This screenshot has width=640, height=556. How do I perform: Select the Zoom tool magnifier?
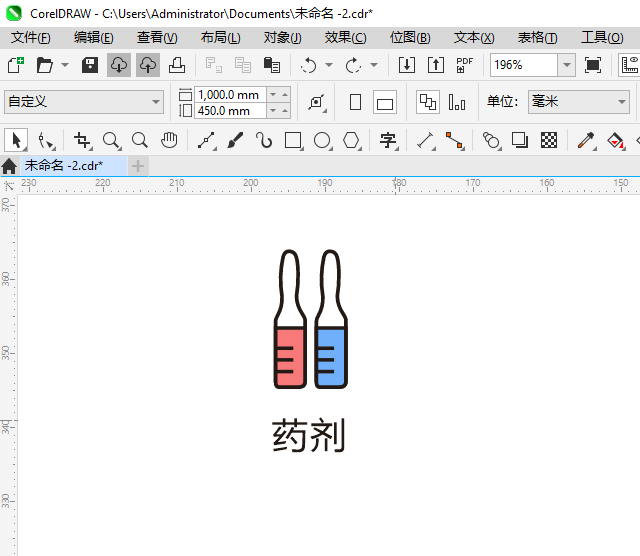(111, 141)
